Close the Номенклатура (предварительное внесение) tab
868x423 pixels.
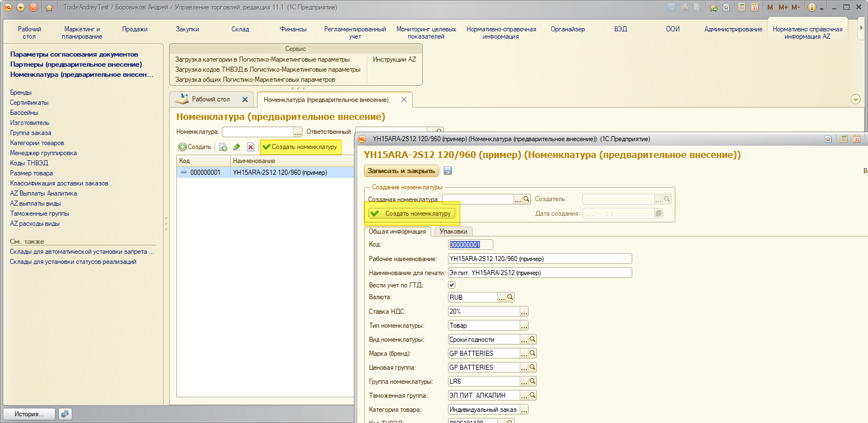pyautogui.click(x=404, y=100)
